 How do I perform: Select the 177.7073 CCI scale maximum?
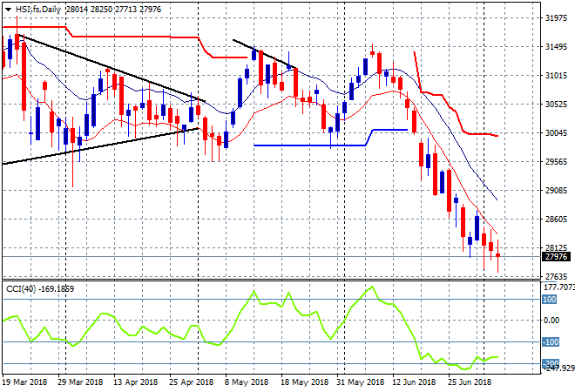tap(558, 287)
